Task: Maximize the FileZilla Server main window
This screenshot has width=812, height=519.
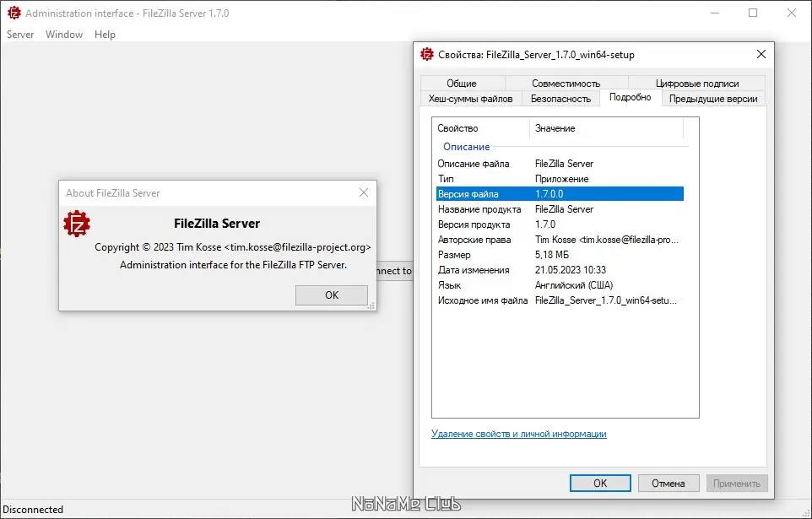Action: pos(753,13)
